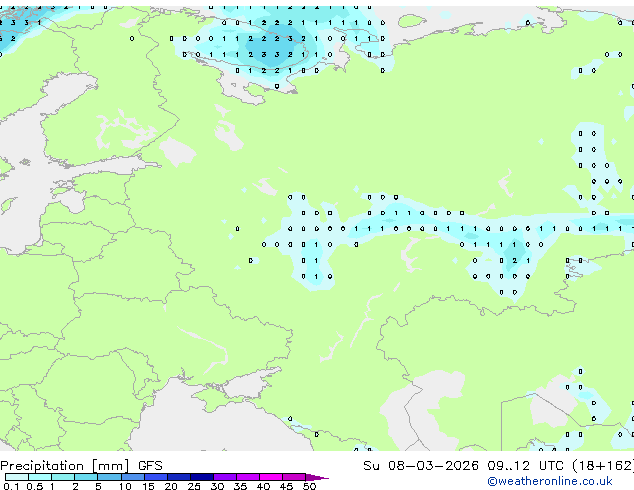Image resolution: width=634 pixels, height=490 pixels.
Task: Click the 1–2 mm legend color swatch
Action: [x=63, y=477]
